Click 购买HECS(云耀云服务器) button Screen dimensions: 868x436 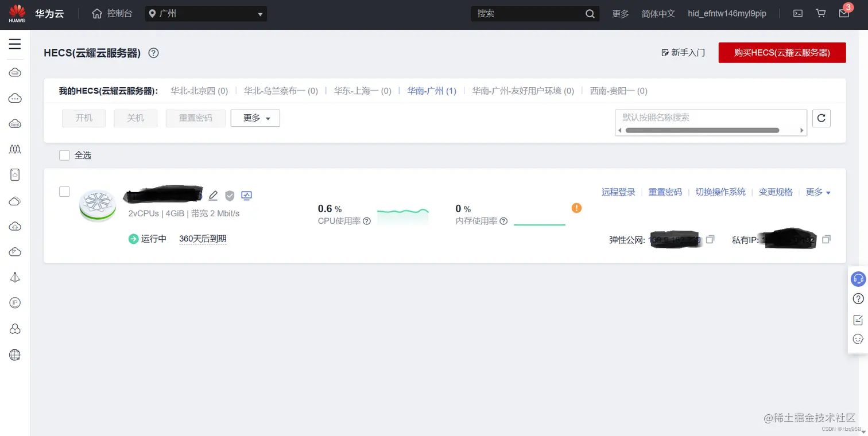782,53
